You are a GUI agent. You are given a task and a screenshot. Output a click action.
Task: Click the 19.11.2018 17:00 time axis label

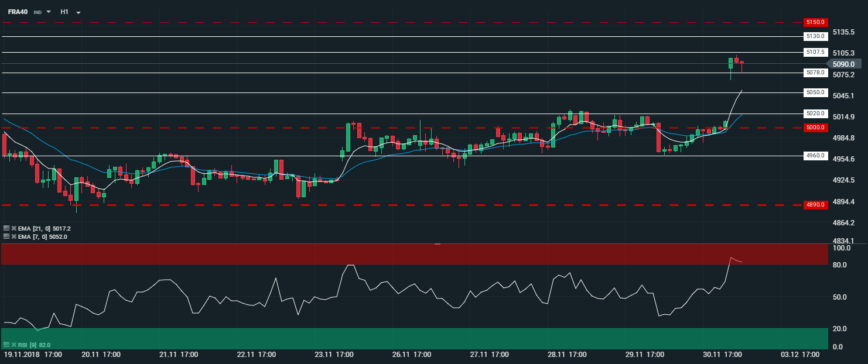click(33, 355)
